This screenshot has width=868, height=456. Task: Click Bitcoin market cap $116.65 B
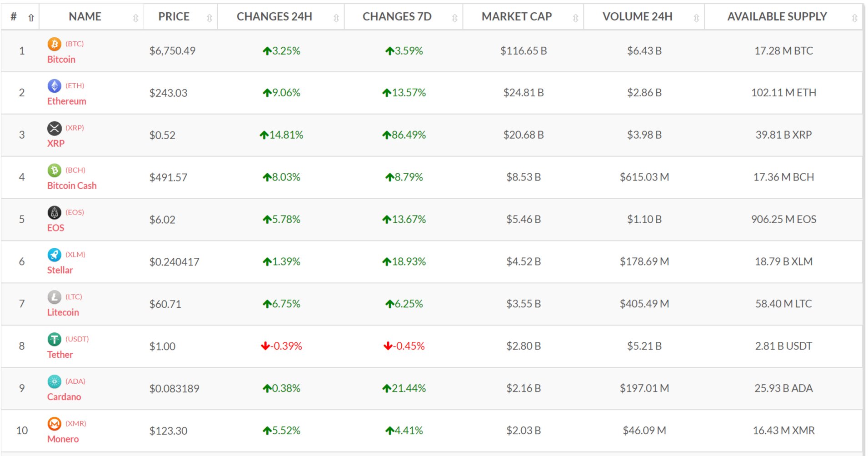click(524, 51)
